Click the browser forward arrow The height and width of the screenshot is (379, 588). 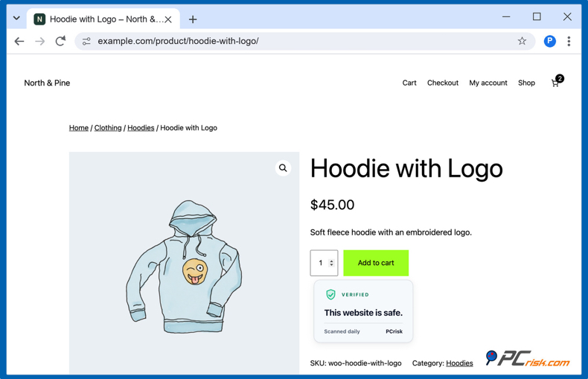tap(39, 41)
